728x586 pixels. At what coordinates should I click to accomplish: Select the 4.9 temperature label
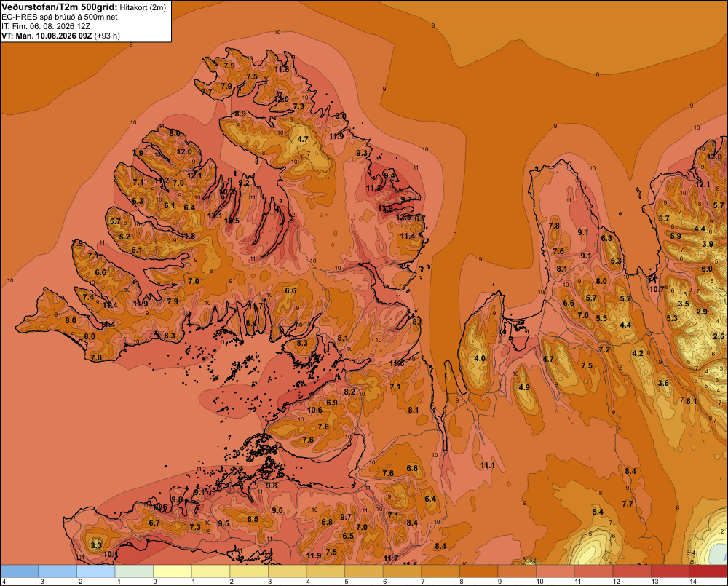pyautogui.click(x=523, y=387)
